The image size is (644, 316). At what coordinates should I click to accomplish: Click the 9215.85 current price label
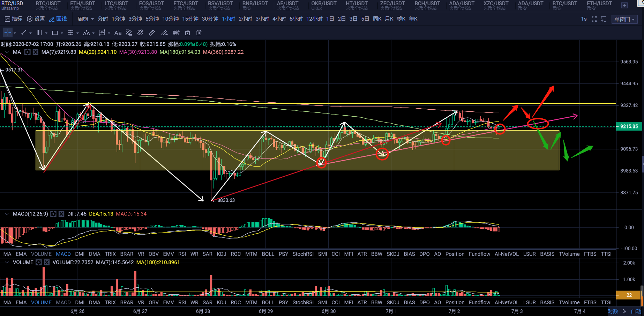[629, 126]
